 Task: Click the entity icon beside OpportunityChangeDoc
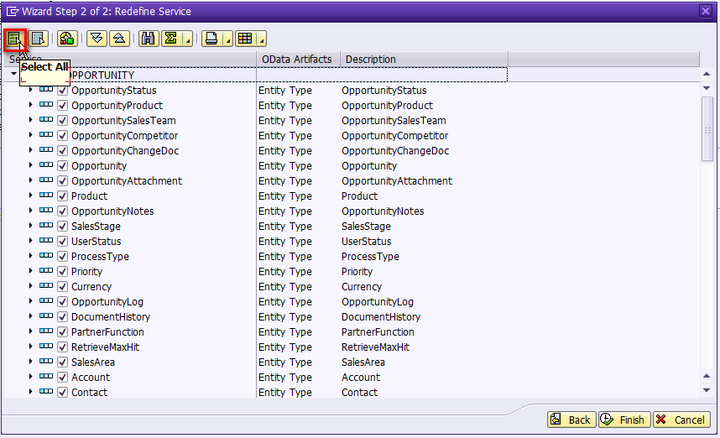(x=46, y=150)
